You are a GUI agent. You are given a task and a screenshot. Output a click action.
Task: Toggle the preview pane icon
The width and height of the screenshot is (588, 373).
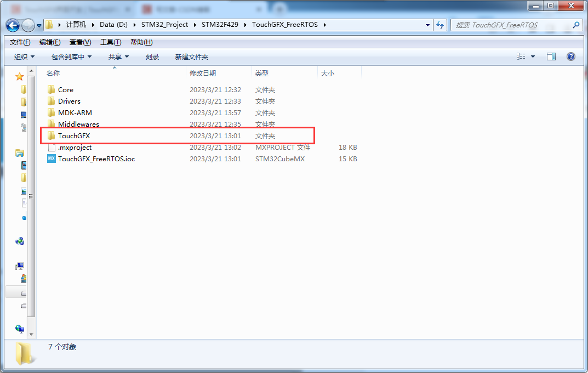click(x=551, y=56)
